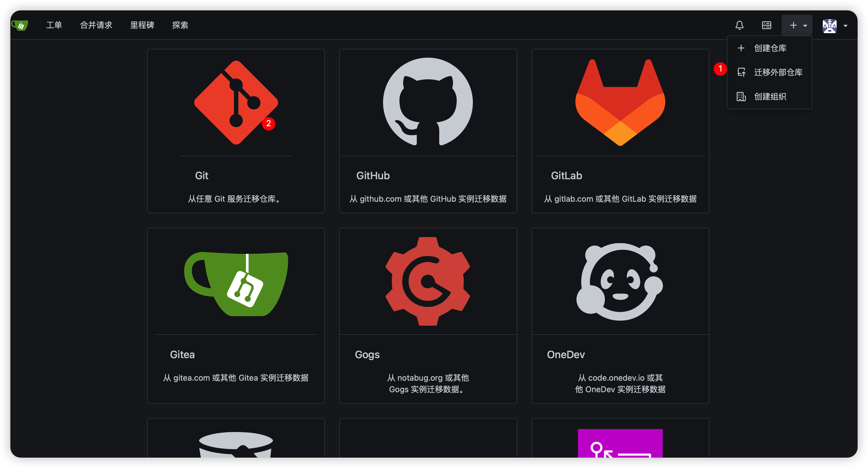This screenshot has width=868, height=468.
Task: Click the notabug.org migration description
Action: pyautogui.click(x=428, y=383)
